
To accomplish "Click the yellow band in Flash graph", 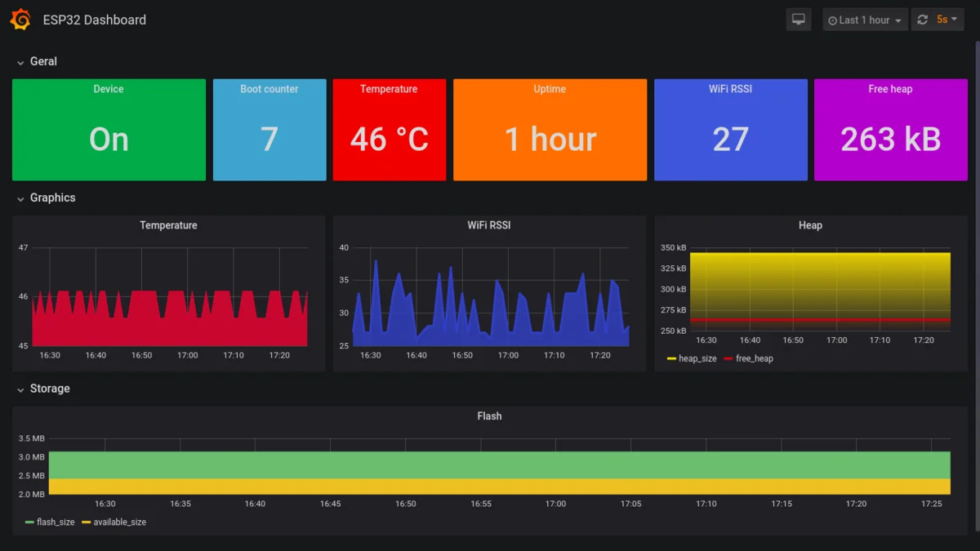I will click(499, 487).
